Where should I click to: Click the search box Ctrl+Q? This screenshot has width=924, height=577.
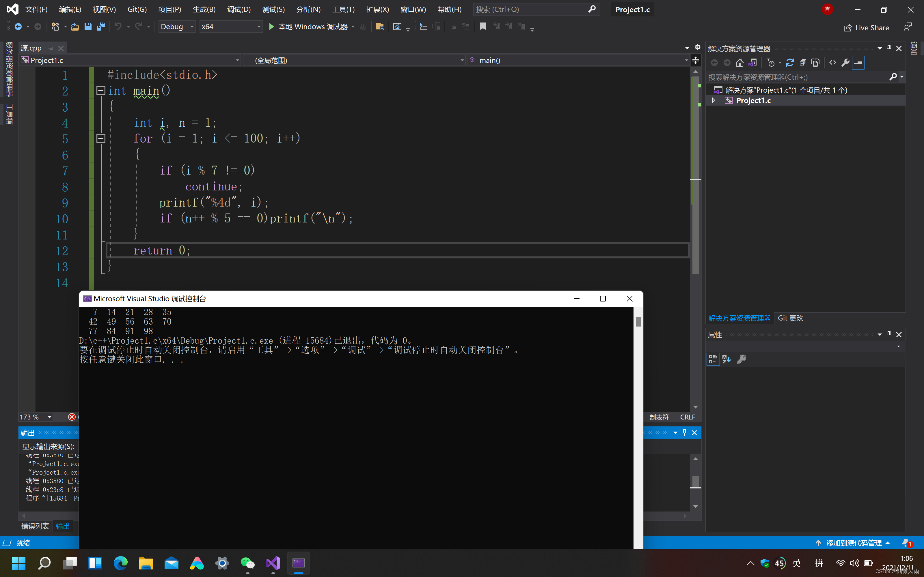tap(531, 10)
